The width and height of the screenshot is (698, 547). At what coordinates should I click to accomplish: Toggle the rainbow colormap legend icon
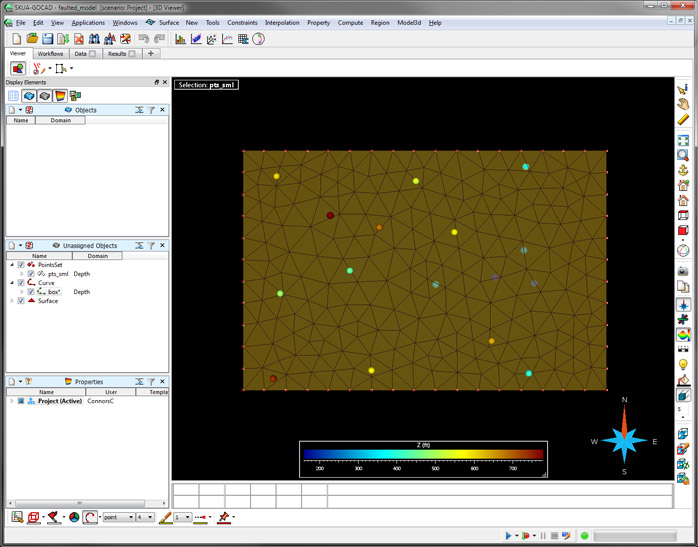click(x=683, y=335)
